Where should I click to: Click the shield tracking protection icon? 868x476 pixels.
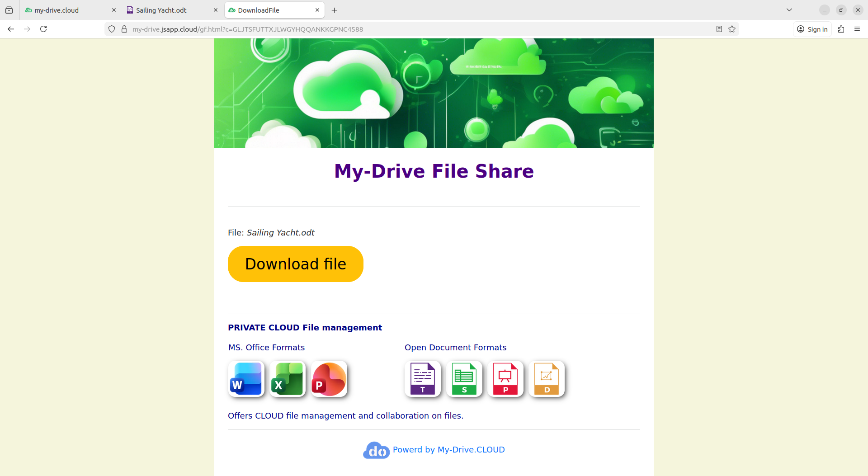click(x=111, y=29)
